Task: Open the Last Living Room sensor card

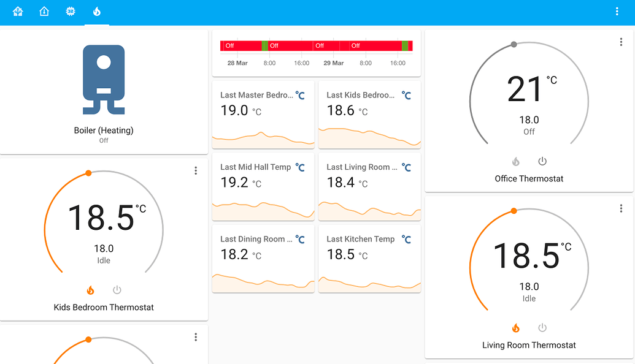Action: tap(369, 187)
